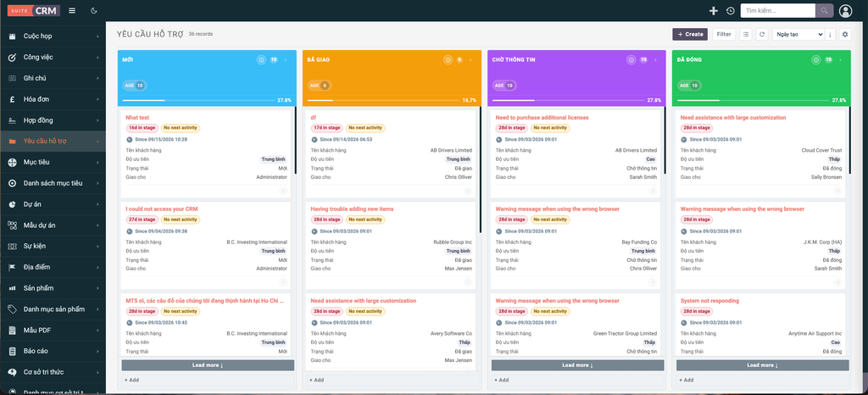The width and height of the screenshot is (868, 395).
Task: Expand Dự án sidebar submenu arrow
Action: point(97,204)
